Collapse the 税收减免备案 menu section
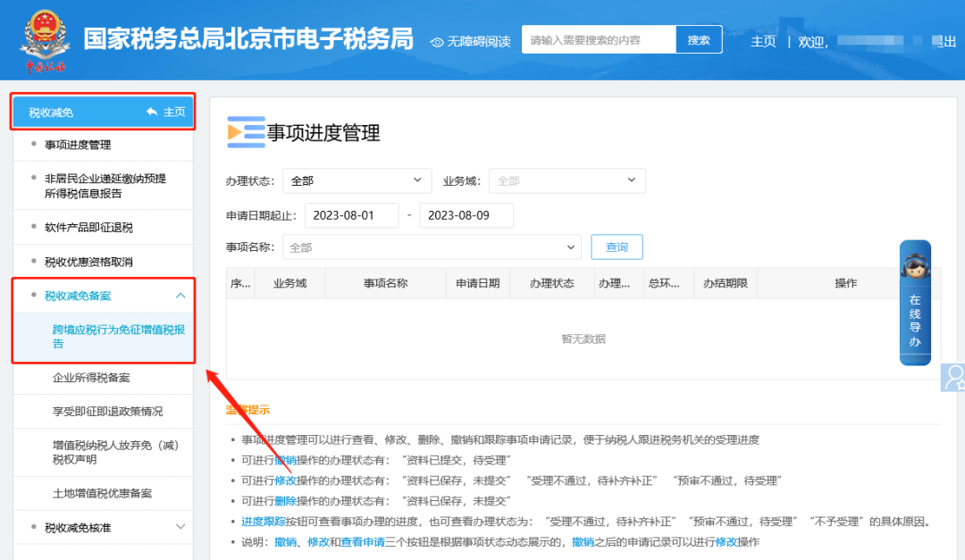The width and height of the screenshot is (965, 560). coord(180,296)
